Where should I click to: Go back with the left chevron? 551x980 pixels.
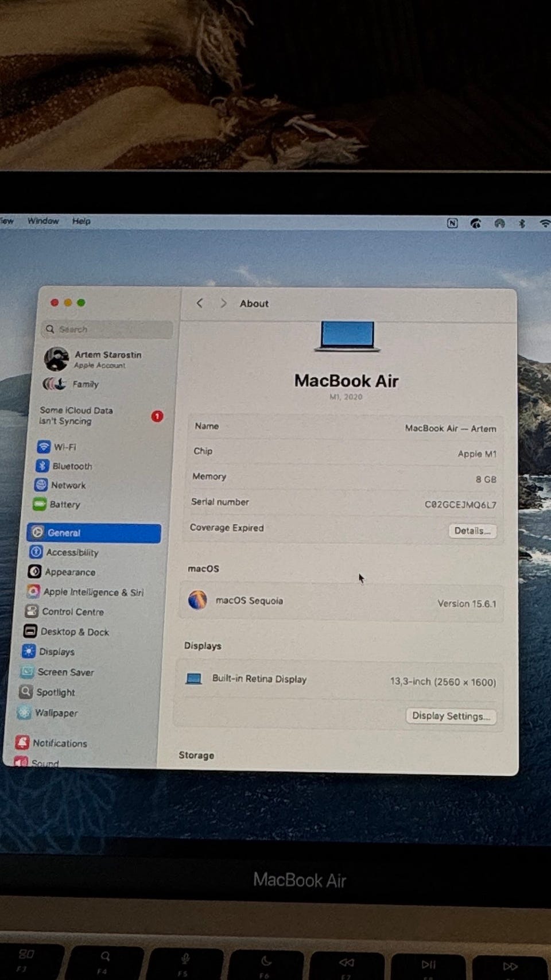point(200,303)
